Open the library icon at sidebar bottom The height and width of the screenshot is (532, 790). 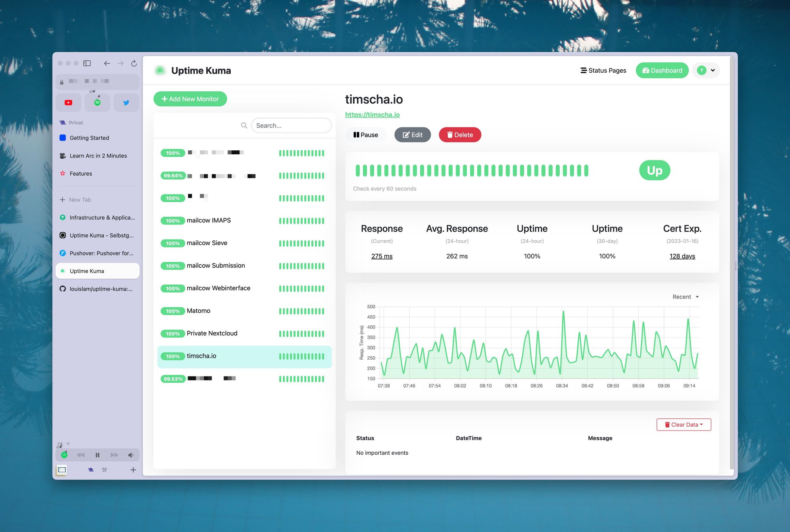click(x=62, y=470)
